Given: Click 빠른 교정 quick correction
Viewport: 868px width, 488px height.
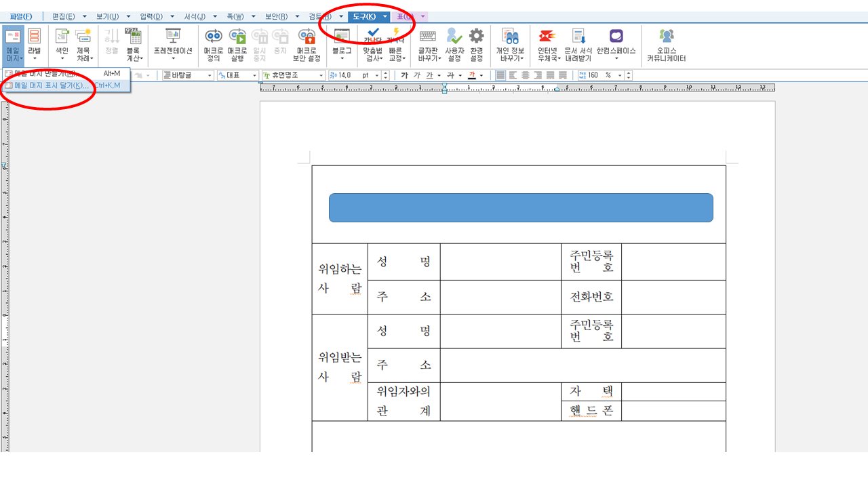Looking at the screenshot, I should [x=395, y=45].
